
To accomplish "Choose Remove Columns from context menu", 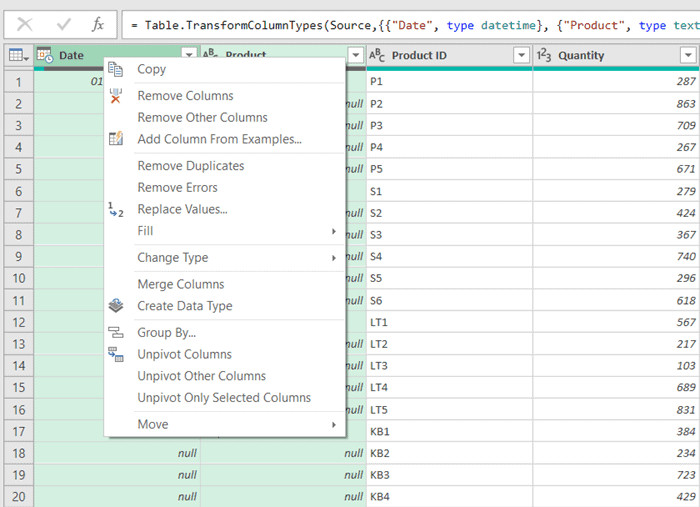I will pyautogui.click(x=185, y=96).
